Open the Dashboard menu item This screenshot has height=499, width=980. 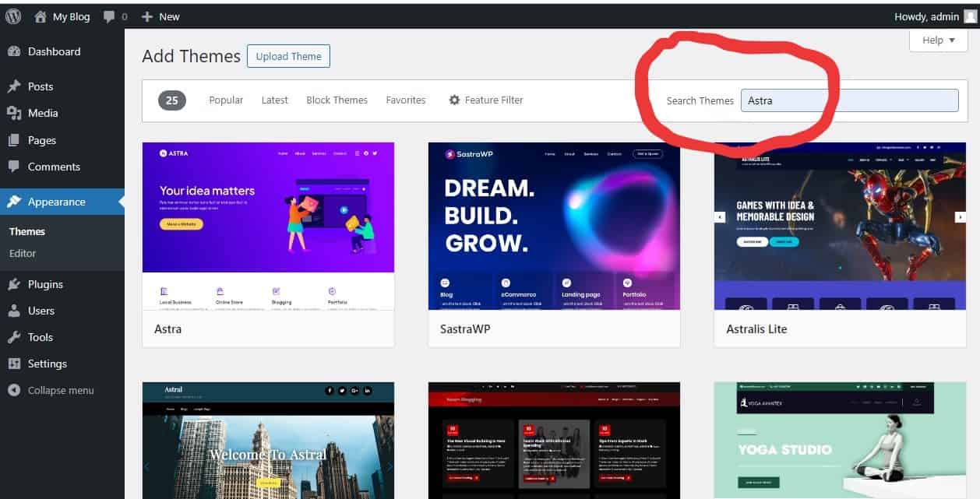click(62, 51)
